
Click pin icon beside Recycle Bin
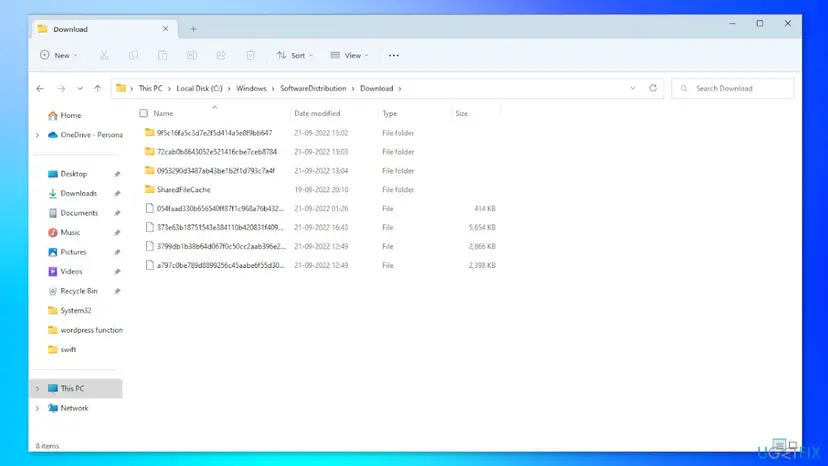(117, 291)
